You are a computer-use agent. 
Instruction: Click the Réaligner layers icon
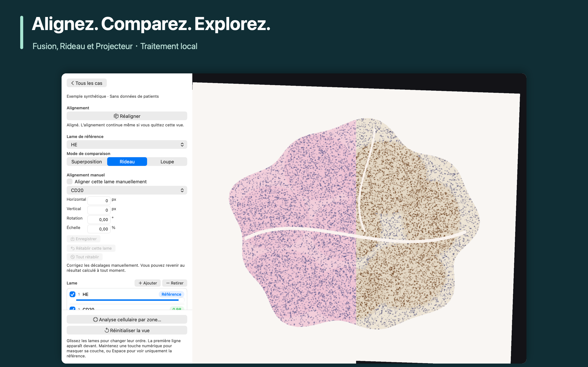click(116, 116)
